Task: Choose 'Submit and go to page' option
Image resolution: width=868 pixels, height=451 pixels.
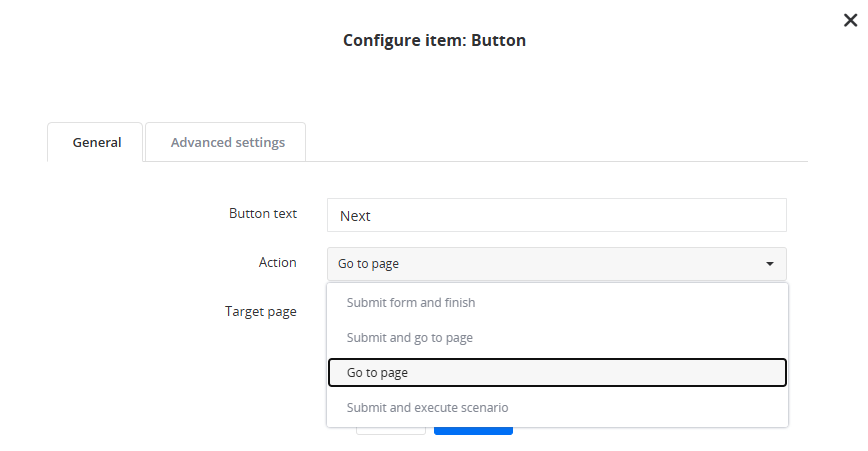Action: click(410, 338)
